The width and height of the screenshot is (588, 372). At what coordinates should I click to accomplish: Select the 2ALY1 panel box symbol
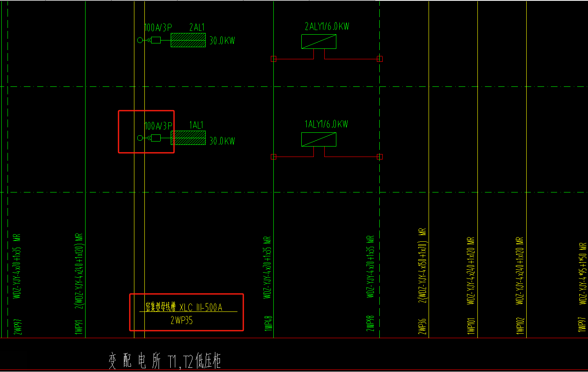point(319,41)
